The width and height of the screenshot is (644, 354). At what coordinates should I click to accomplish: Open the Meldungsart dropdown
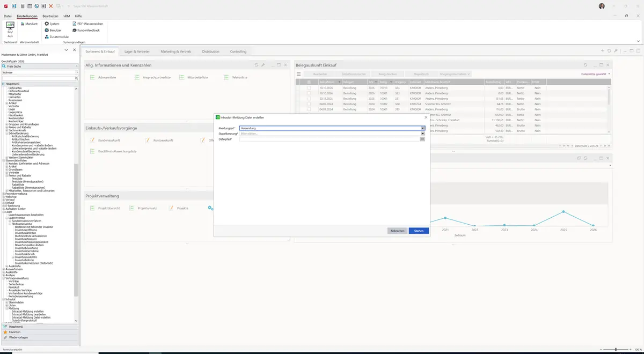click(423, 128)
